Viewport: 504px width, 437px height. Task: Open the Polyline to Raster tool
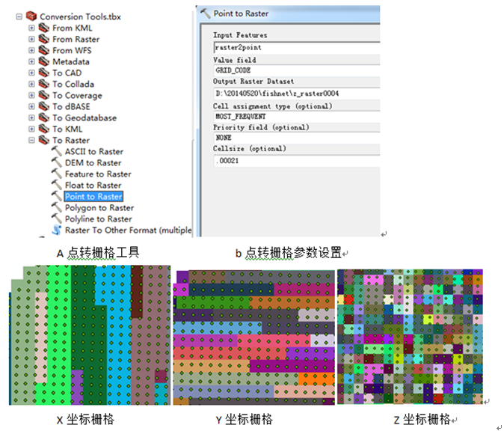pos(99,219)
